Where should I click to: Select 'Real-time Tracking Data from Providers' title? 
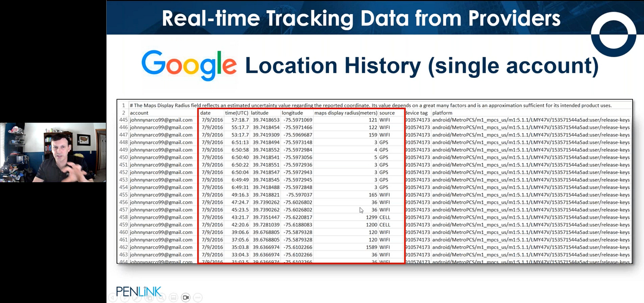361,18
